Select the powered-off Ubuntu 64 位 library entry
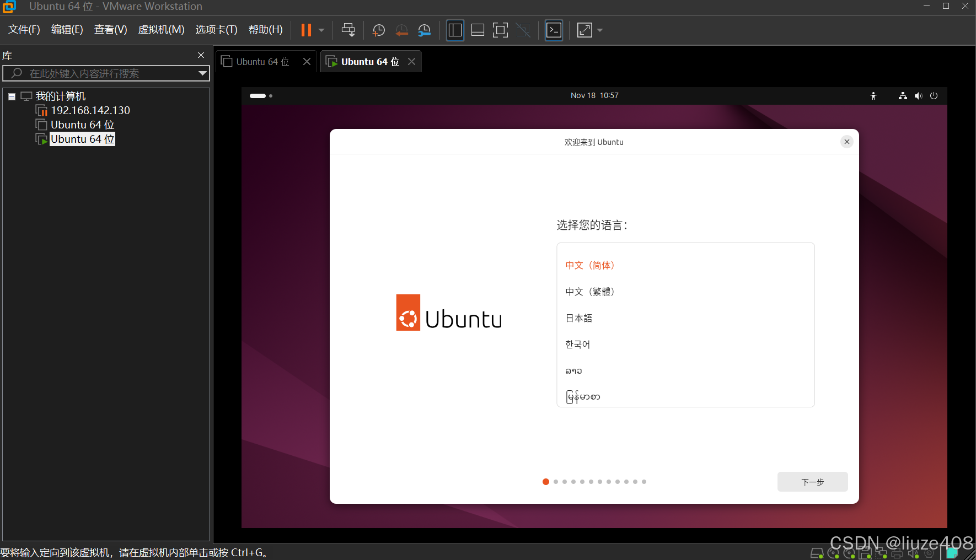Viewport: 976px width, 560px height. [82, 125]
